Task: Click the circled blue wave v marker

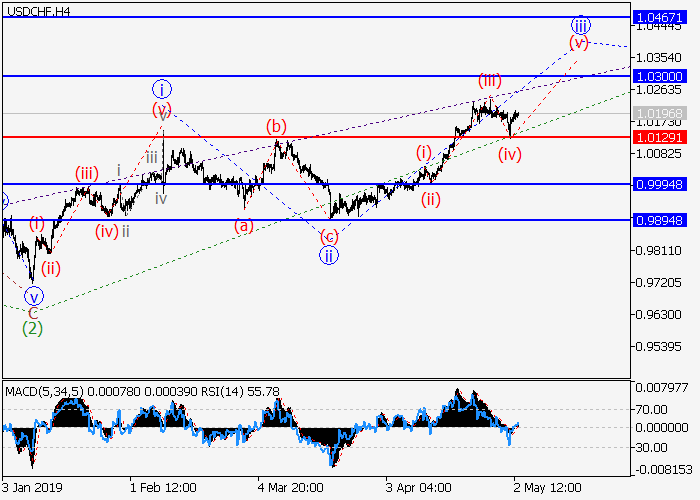Action: pos(34,296)
